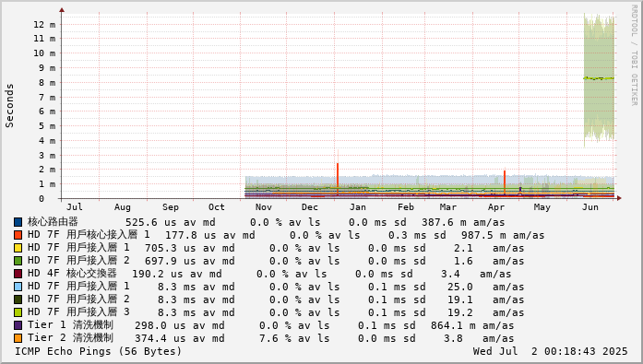Image resolution: width=643 pixels, height=364 pixels.
Task: Select the Tier 2 清洗機制 label
Action: click(70, 338)
